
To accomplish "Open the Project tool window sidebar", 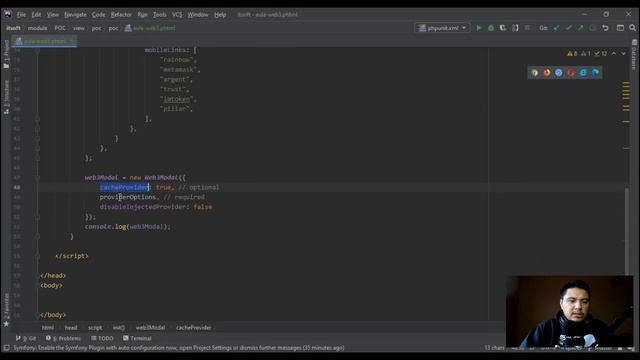I will click(6, 54).
